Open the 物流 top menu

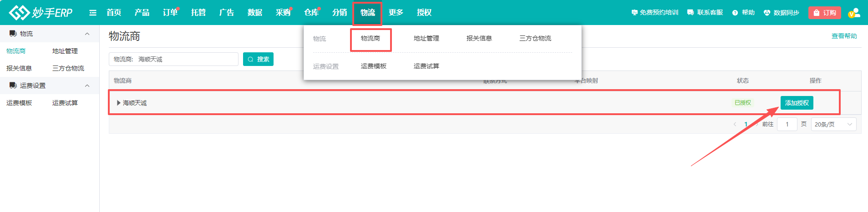pyautogui.click(x=368, y=13)
